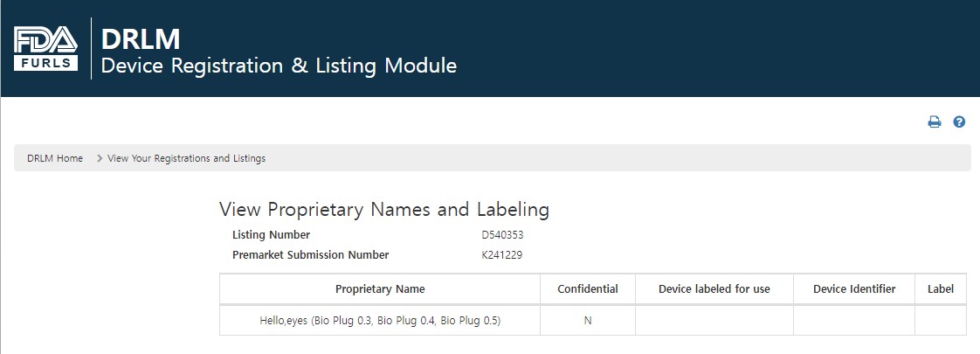Click listing number D540353

(x=502, y=235)
